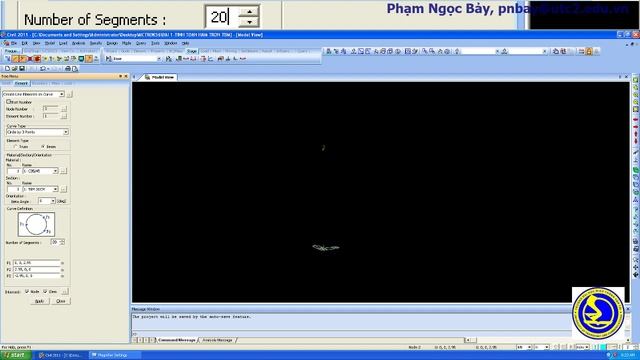Click the Number of Segments stepper in panel
640x360 pixels.
tap(62, 242)
